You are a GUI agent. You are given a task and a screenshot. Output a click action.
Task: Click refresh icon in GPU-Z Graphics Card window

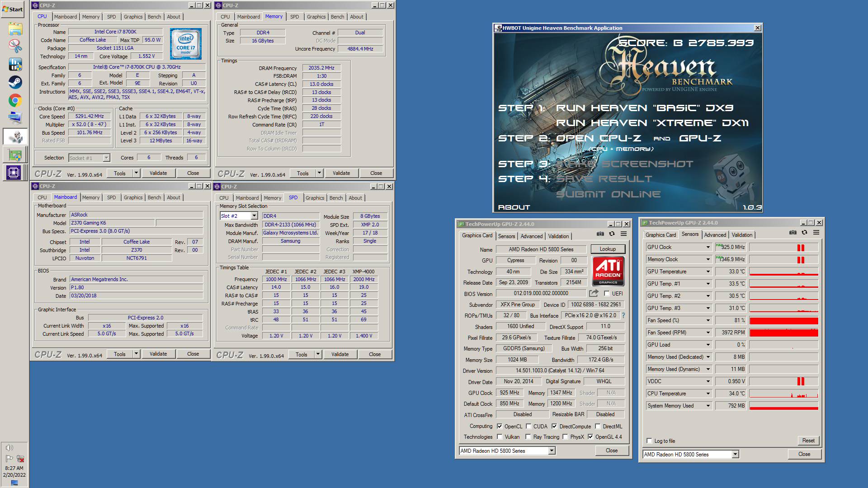[612, 234]
